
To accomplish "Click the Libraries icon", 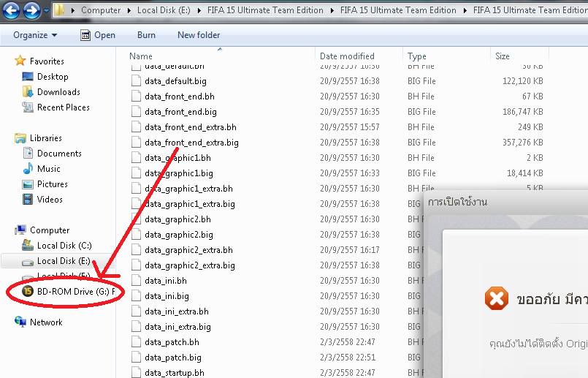I will tap(20, 138).
